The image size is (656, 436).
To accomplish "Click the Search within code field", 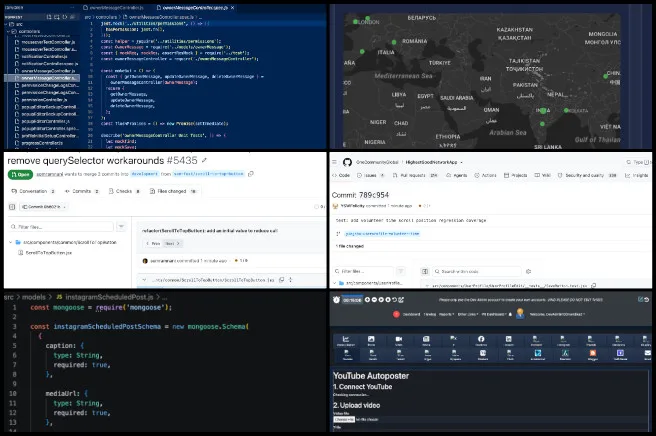I will pyautogui.click(x=477, y=272).
